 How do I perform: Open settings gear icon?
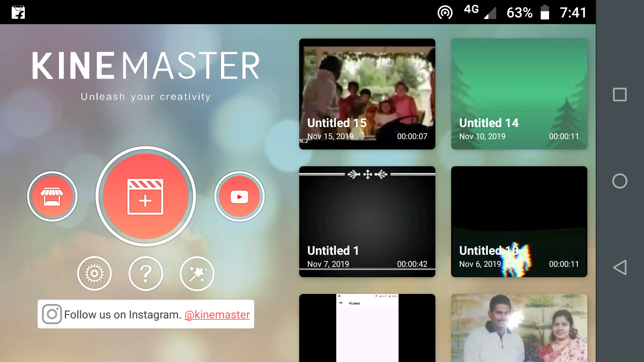tap(95, 274)
